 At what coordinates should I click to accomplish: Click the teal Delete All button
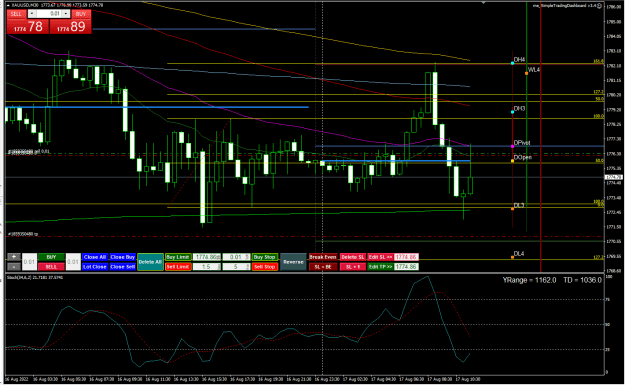tap(150, 262)
